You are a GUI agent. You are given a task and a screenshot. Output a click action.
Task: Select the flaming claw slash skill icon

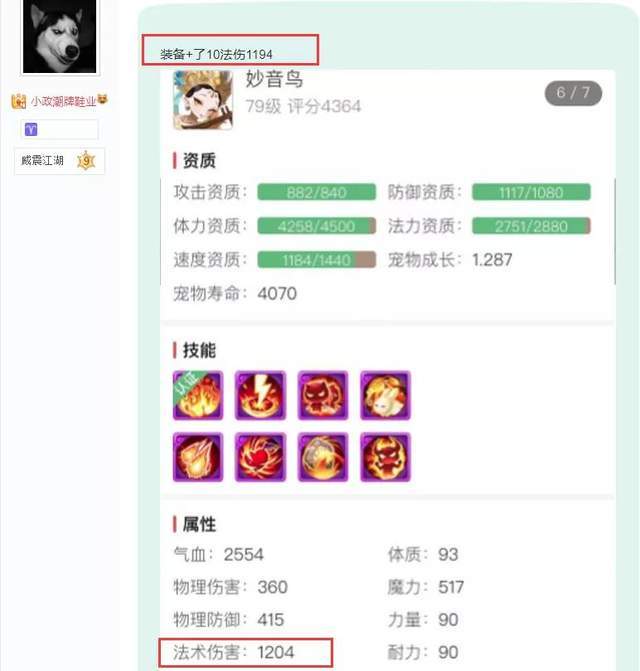coord(198,457)
